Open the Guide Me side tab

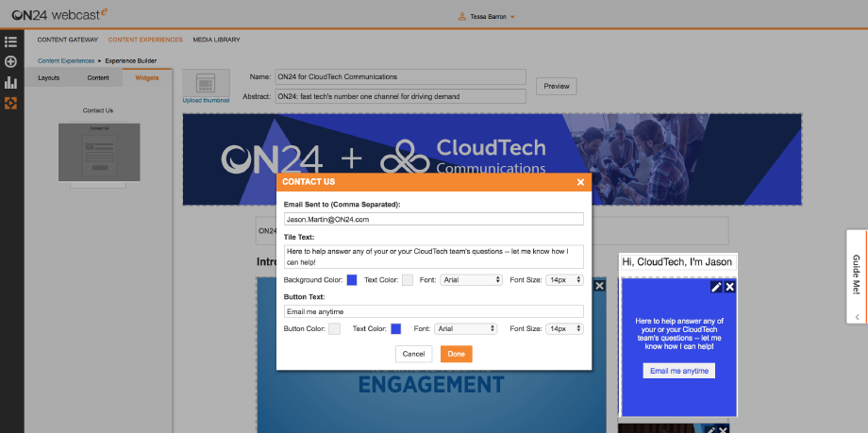pos(857,275)
